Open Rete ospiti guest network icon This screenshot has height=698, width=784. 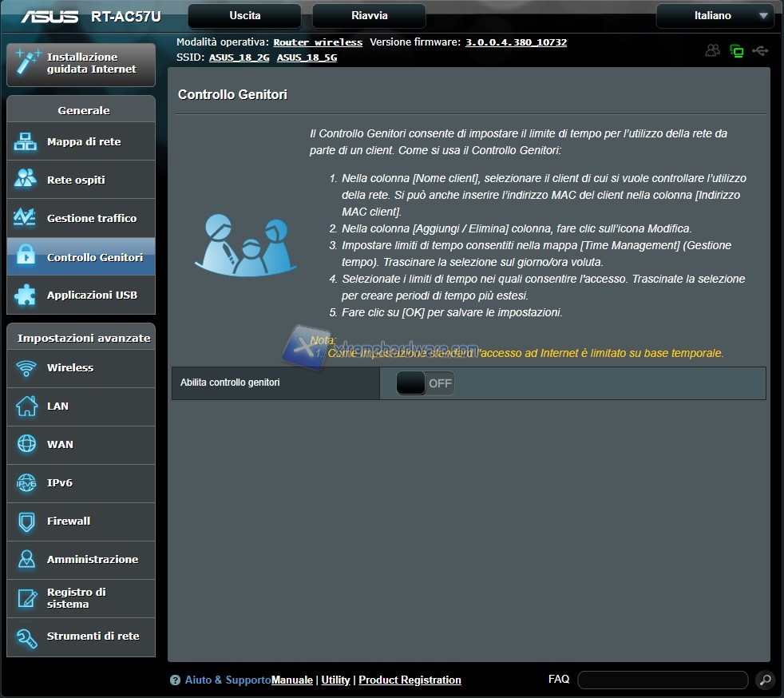pos(26,180)
